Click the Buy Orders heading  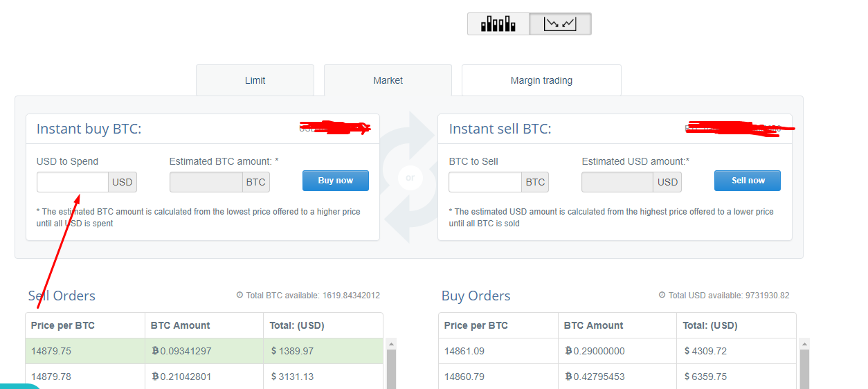click(476, 296)
